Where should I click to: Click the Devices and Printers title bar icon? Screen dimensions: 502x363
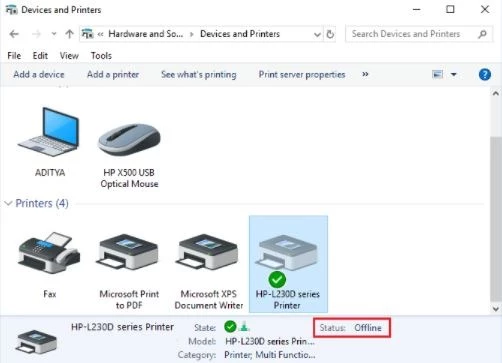coord(11,10)
